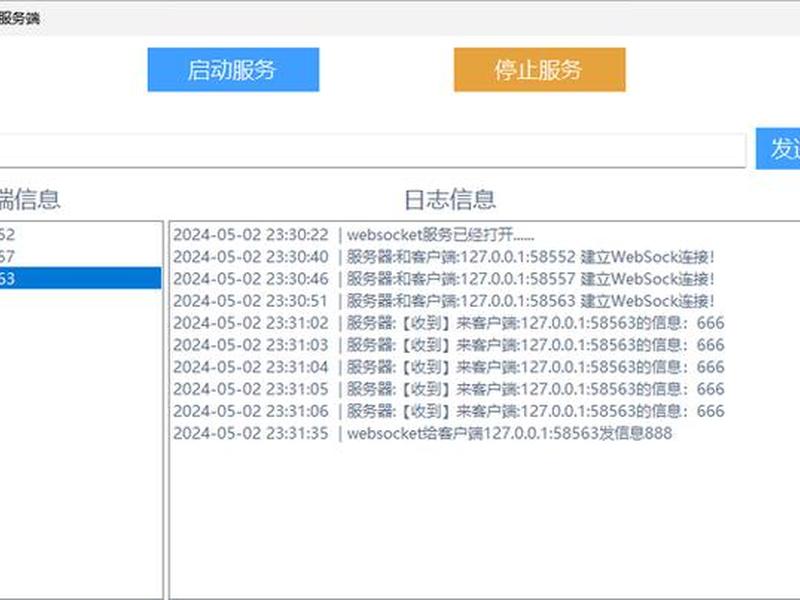Screen dimensions: 800x600
Task: Click the 日志信息 heading
Action: tap(449, 199)
